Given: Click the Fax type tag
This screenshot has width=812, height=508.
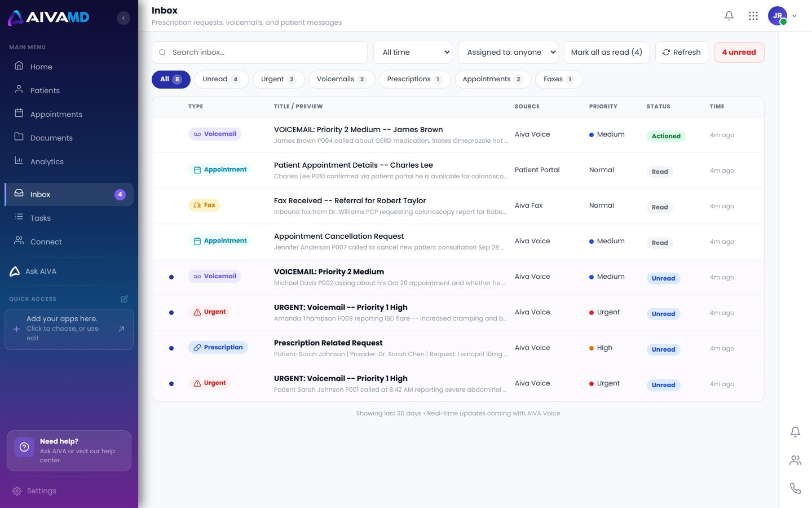Looking at the screenshot, I should [x=204, y=205].
